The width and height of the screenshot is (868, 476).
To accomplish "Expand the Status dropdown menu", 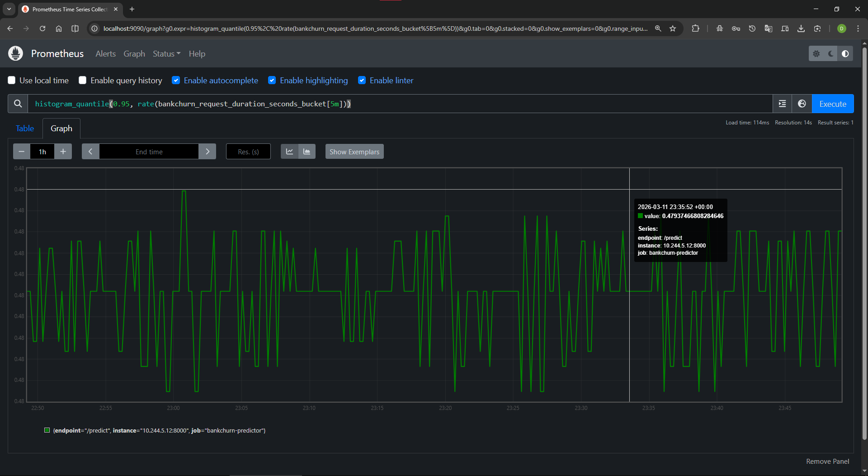I will [166, 53].
